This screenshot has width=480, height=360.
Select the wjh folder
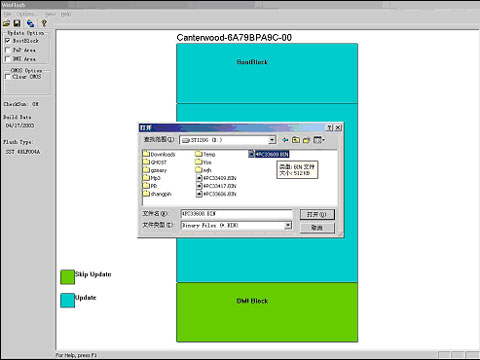click(x=203, y=170)
